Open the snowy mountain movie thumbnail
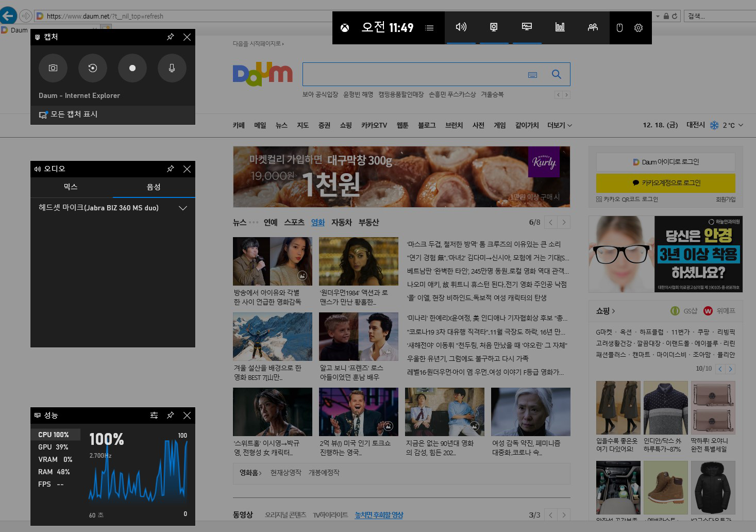 point(273,337)
